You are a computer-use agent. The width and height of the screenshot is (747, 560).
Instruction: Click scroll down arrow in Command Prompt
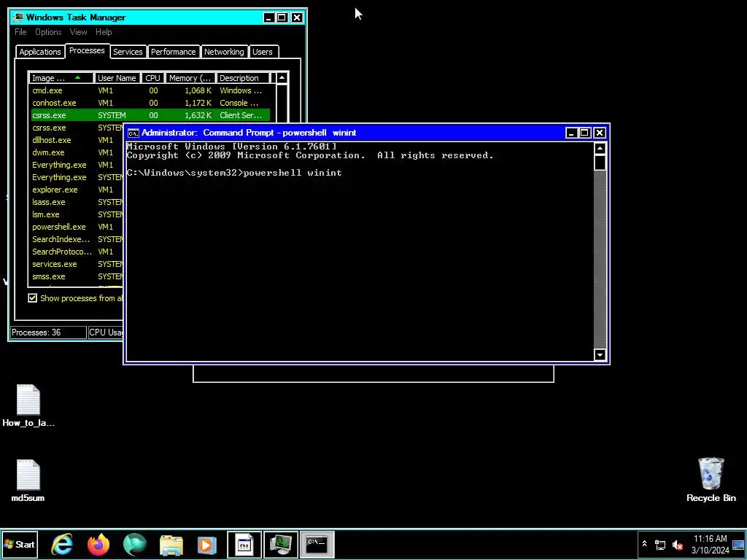[x=600, y=355]
